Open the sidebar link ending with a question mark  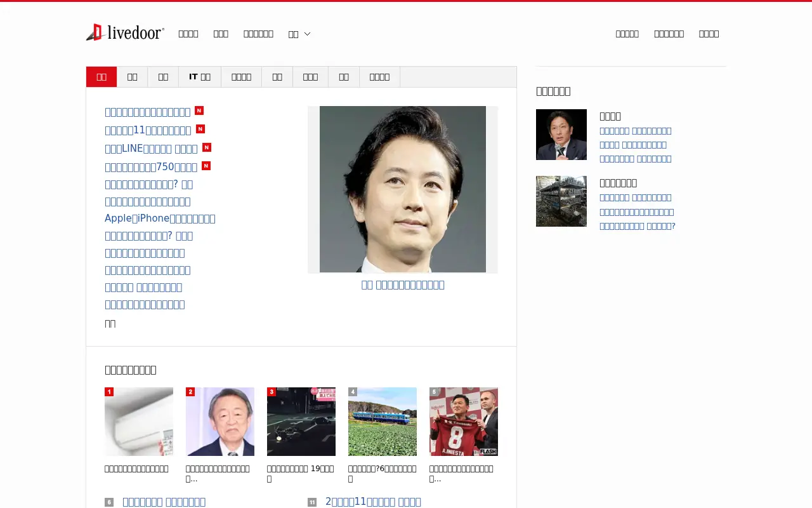(638, 226)
